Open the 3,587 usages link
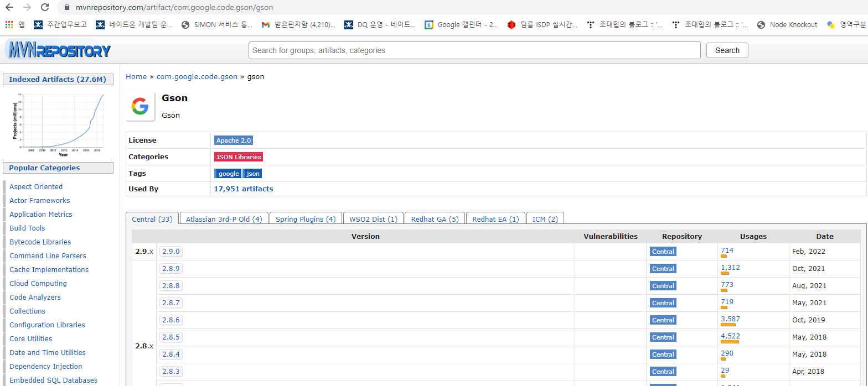The height and width of the screenshot is (386, 868). pyautogui.click(x=730, y=319)
